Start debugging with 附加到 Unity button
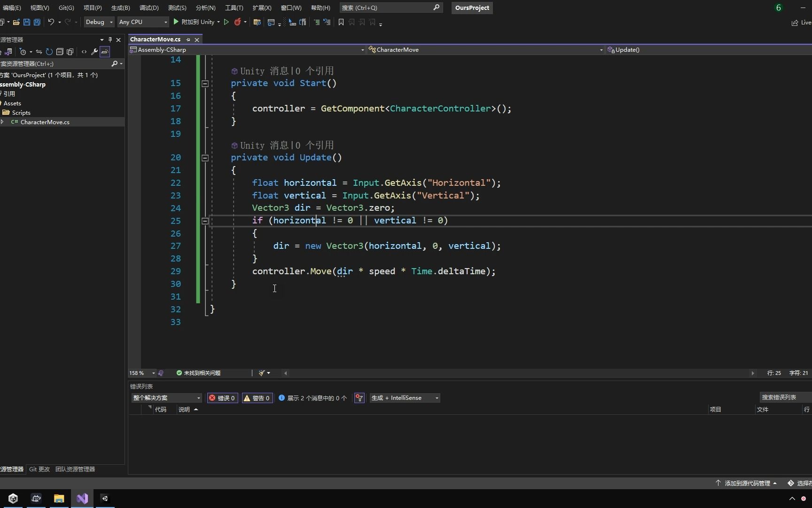The image size is (812, 508). click(197, 22)
